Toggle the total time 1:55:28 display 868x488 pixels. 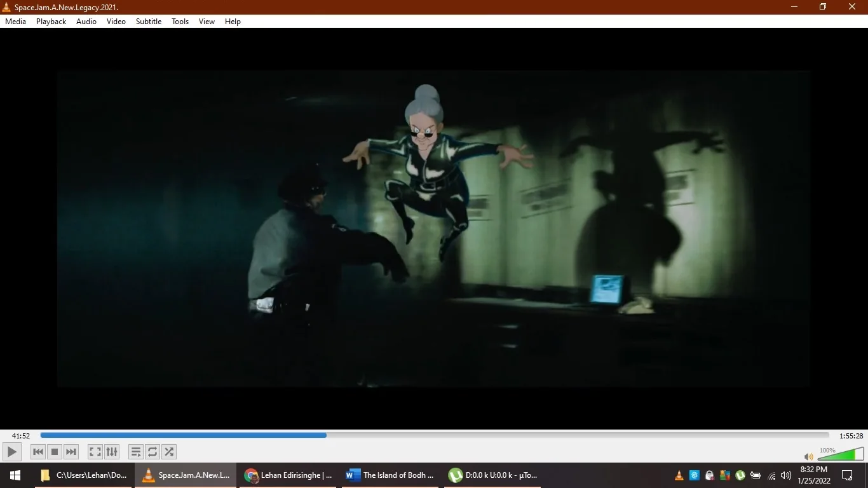pos(851,436)
